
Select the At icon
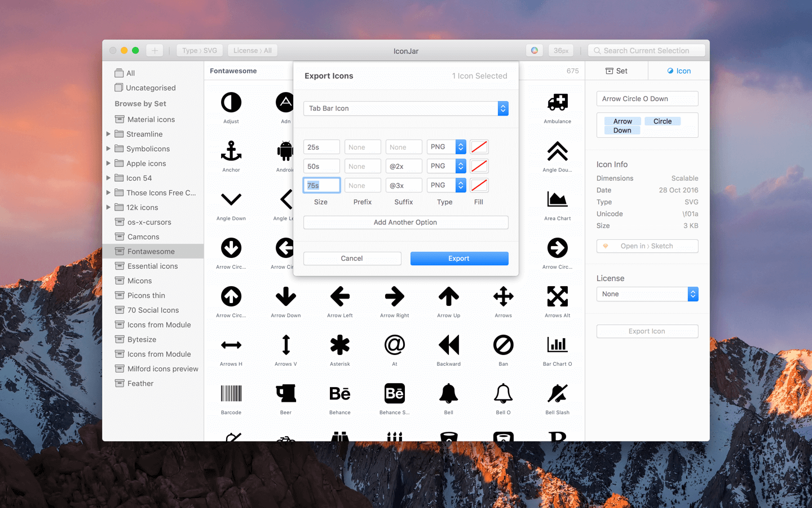coord(394,345)
